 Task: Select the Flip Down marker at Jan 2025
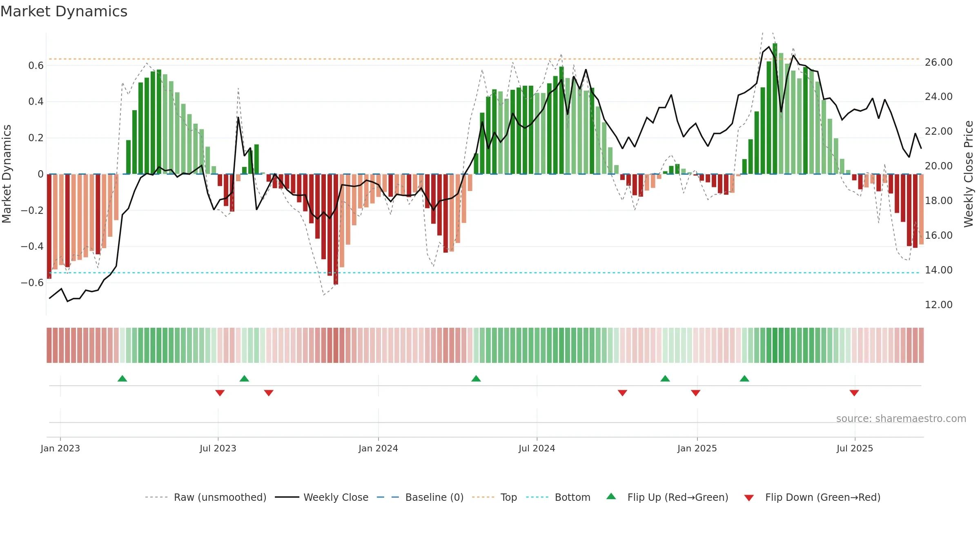point(696,393)
